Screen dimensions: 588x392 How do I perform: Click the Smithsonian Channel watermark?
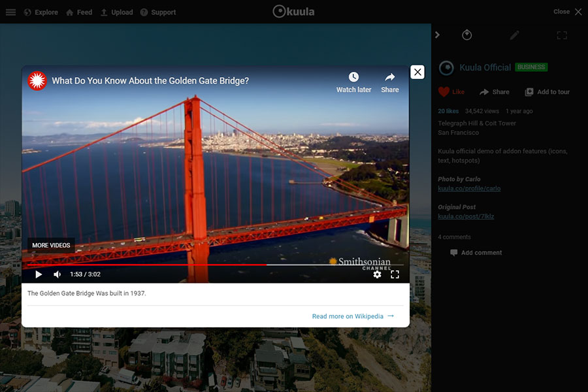[x=360, y=263]
